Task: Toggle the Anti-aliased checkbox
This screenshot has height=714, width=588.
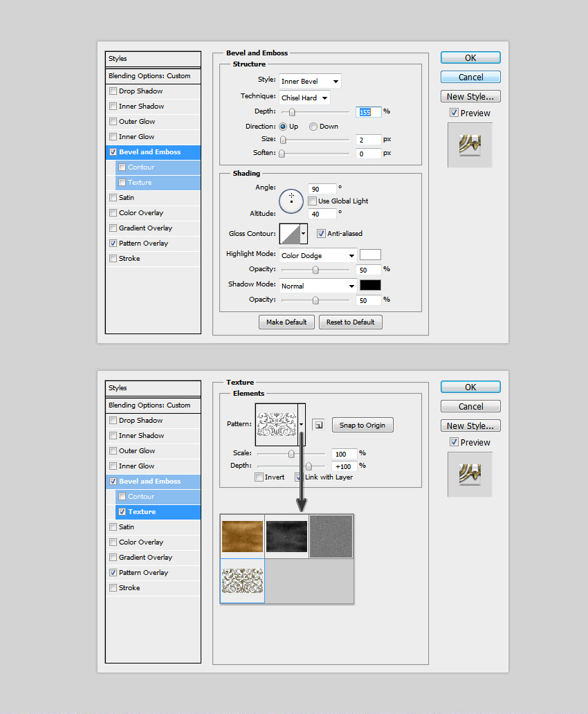Action: [x=321, y=234]
